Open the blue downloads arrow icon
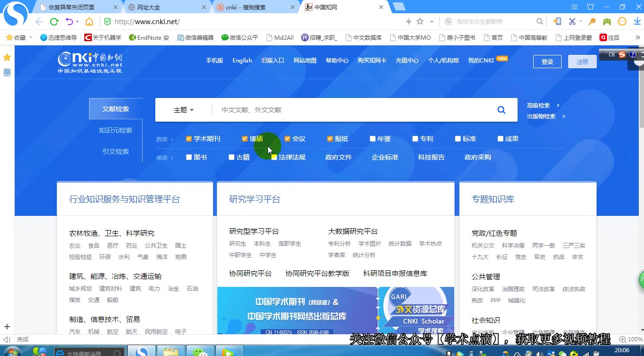 (638, 22)
